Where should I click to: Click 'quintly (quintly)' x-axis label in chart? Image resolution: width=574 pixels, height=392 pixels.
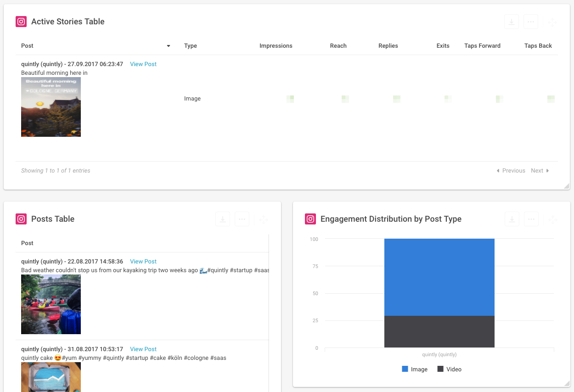pos(439,354)
